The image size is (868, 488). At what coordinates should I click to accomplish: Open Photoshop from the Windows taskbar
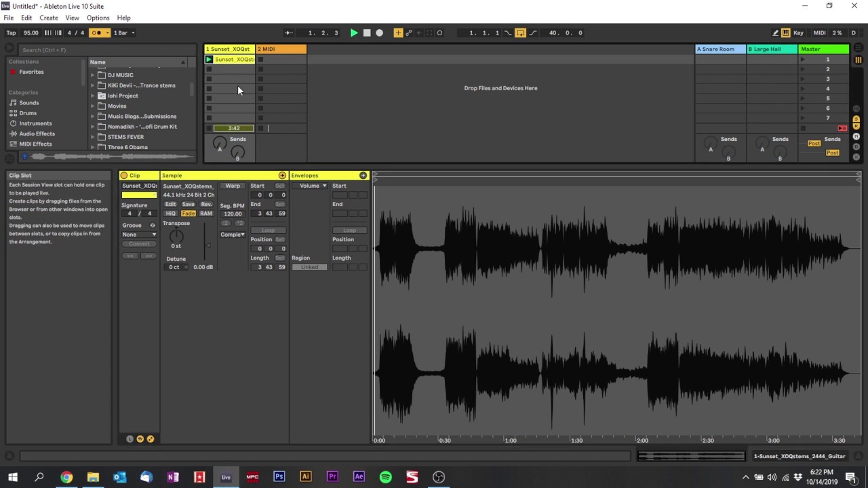coord(279,477)
